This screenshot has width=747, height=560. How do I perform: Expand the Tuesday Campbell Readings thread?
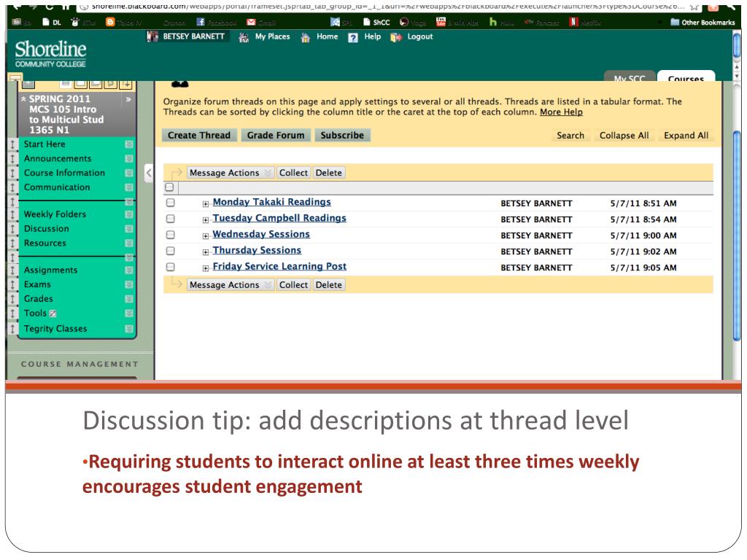205,220
